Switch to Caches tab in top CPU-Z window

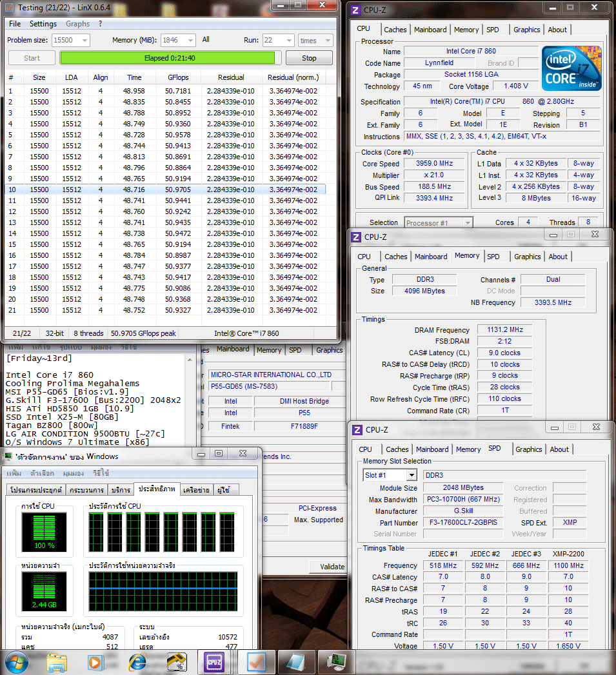click(395, 30)
